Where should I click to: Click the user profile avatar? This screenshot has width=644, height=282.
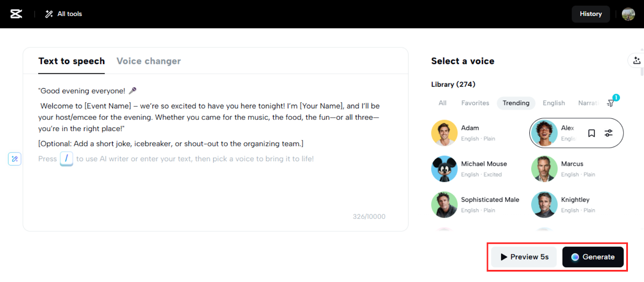point(628,14)
